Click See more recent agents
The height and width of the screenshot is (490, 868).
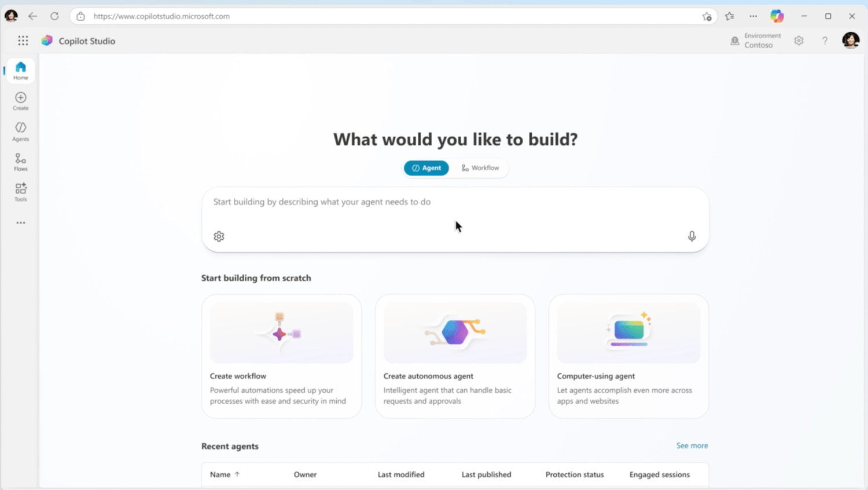(692, 445)
